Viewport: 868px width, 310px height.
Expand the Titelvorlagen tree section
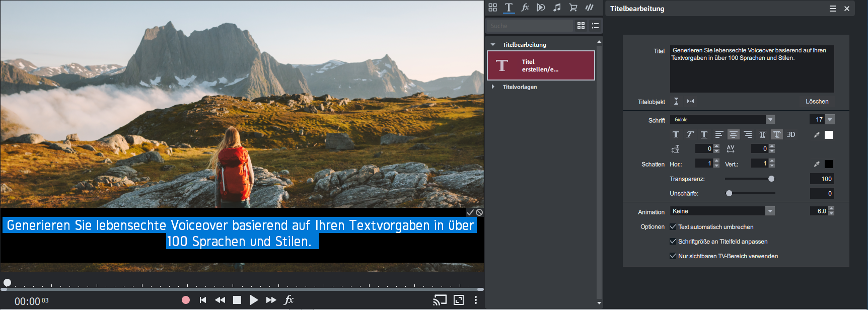click(x=493, y=87)
